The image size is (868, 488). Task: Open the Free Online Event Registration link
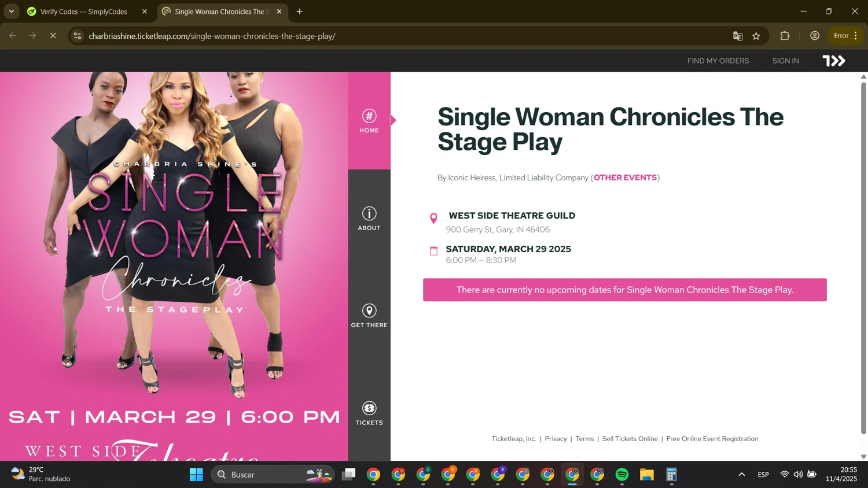[712, 439]
